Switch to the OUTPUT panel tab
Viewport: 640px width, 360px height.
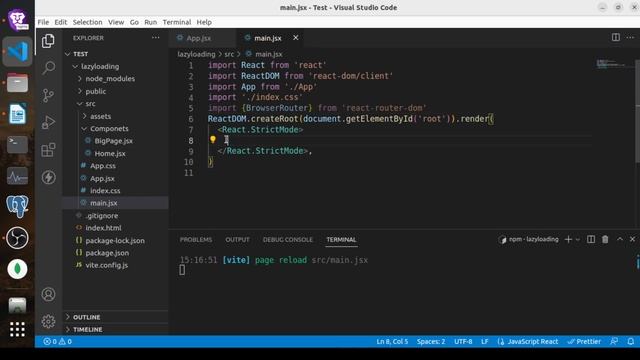tap(237, 240)
